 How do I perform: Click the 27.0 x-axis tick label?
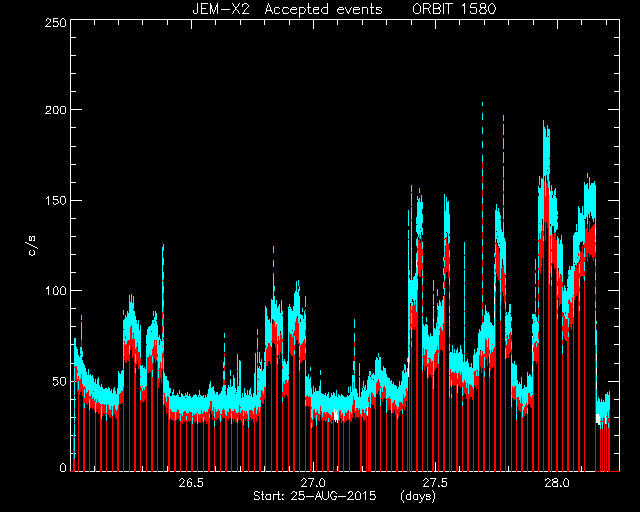313,483
